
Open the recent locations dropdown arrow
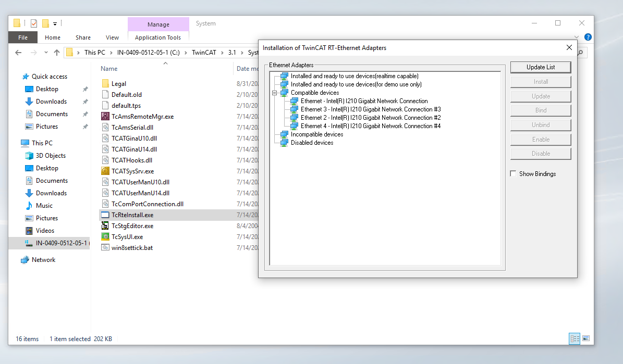click(x=46, y=53)
